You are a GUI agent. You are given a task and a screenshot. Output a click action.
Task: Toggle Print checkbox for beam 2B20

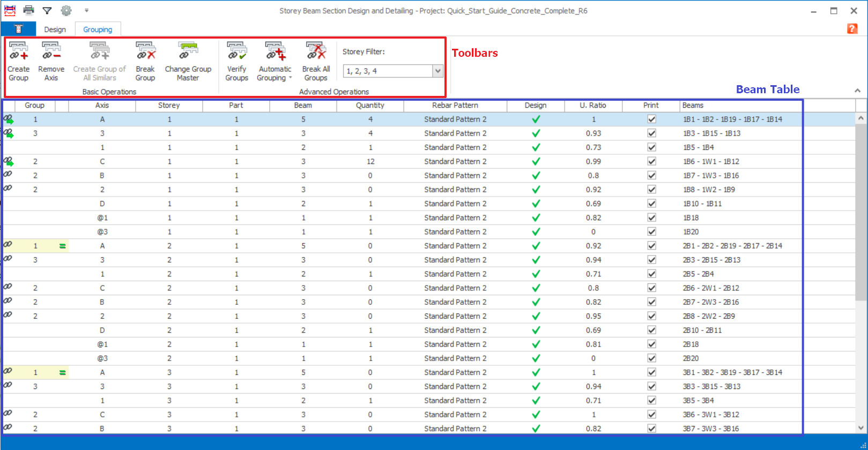pyautogui.click(x=651, y=358)
